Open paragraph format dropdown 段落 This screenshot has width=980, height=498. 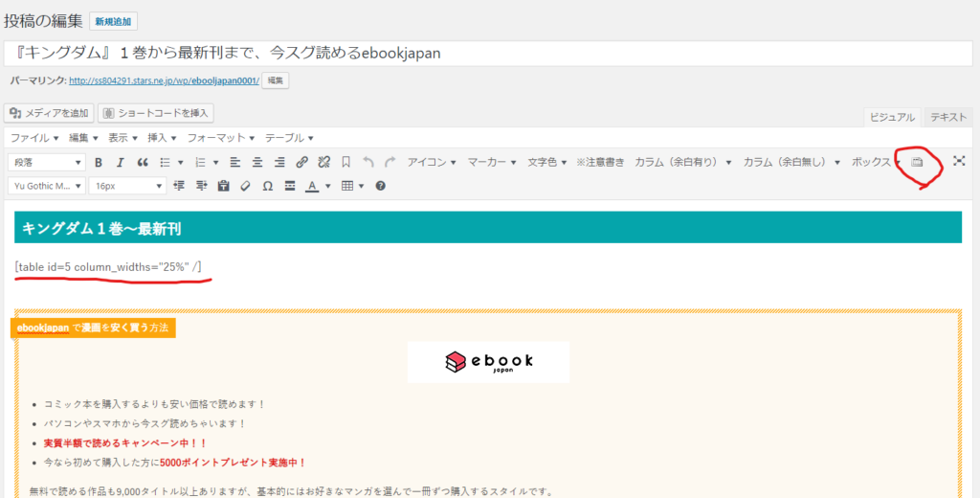pos(46,163)
